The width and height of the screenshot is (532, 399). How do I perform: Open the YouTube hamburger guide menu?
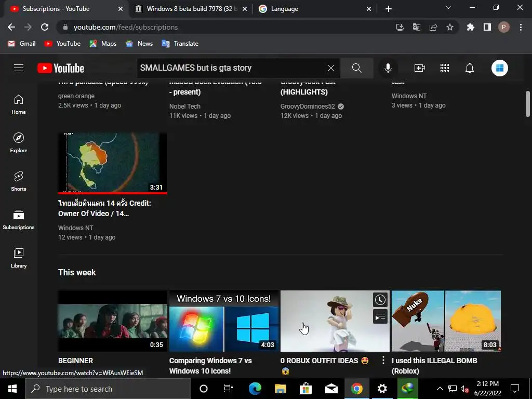click(x=19, y=68)
